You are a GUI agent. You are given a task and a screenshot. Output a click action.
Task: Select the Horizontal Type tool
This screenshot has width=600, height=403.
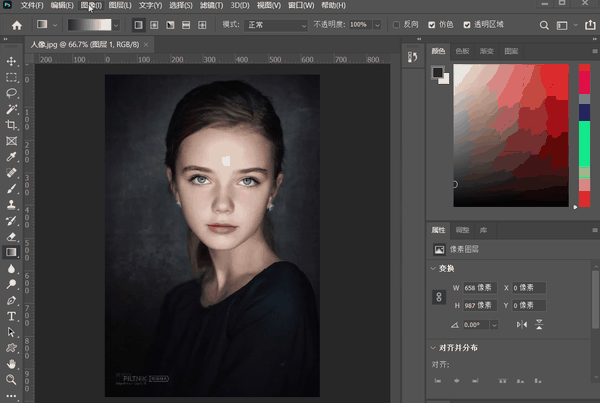tap(11, 316)
